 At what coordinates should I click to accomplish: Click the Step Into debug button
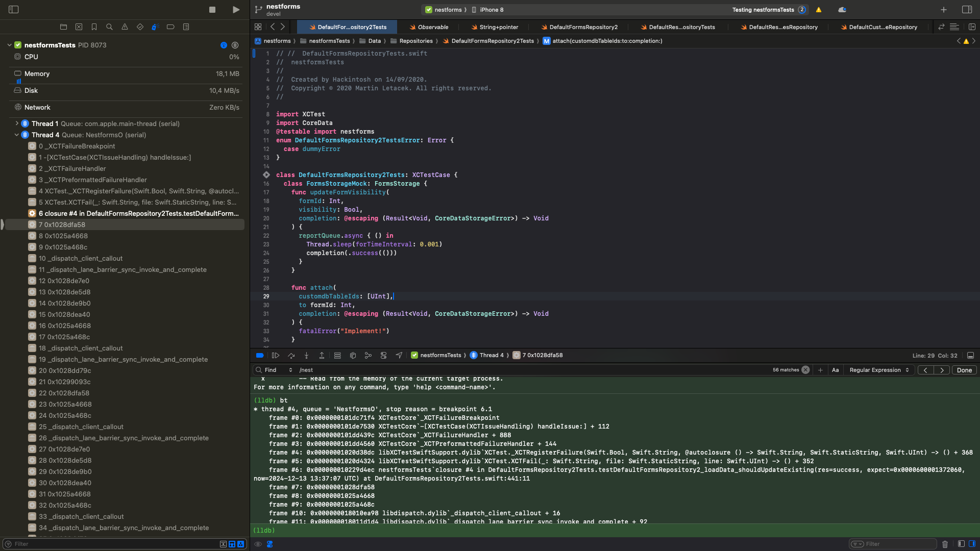coord(306,356)
